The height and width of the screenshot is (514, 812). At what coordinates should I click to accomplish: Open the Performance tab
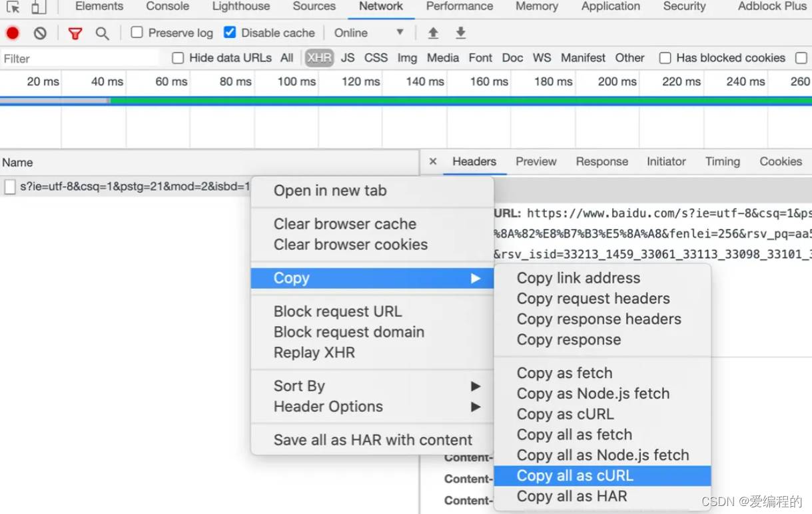(x=460, y=7)
